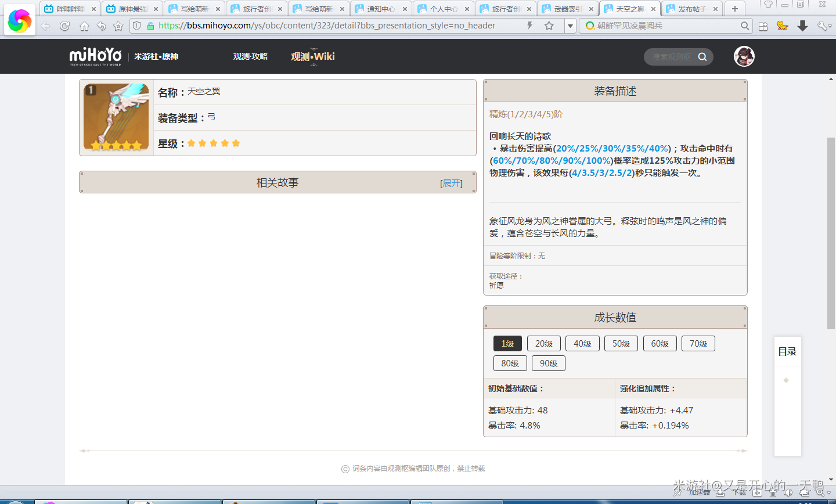Select the 80级 level button
Viewport: 836px width, 504px height.
click(x=510, y=363)
